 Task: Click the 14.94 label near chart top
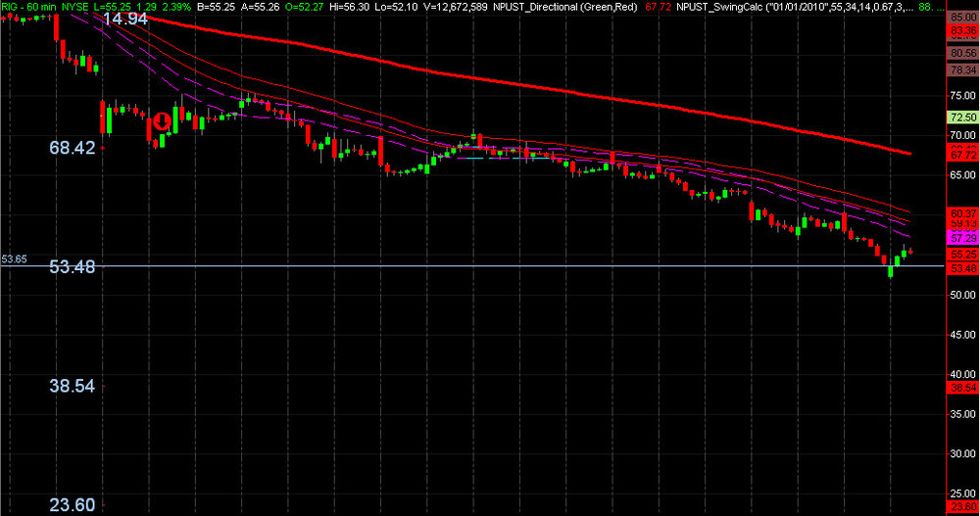[x=125, y=19]
